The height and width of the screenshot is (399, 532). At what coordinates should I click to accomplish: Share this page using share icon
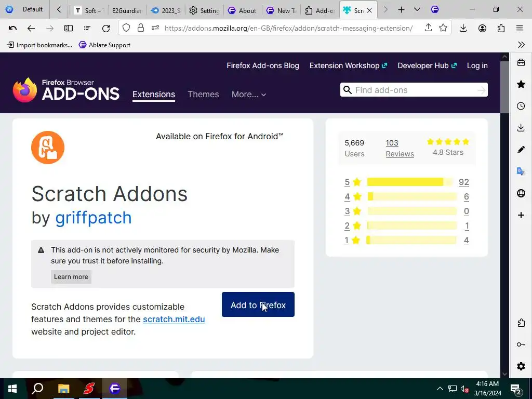tap(428, 28)
